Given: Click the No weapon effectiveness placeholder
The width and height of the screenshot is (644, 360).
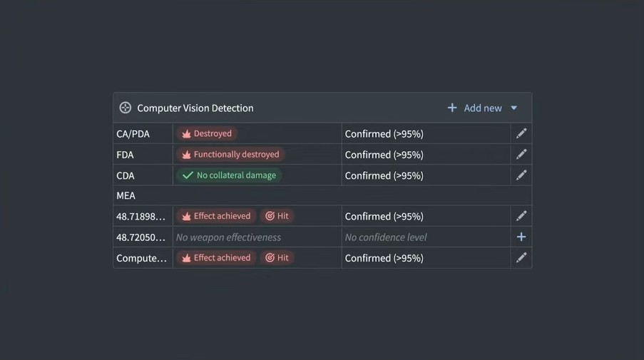Looking at the screenshot, I should coord(228,237).
